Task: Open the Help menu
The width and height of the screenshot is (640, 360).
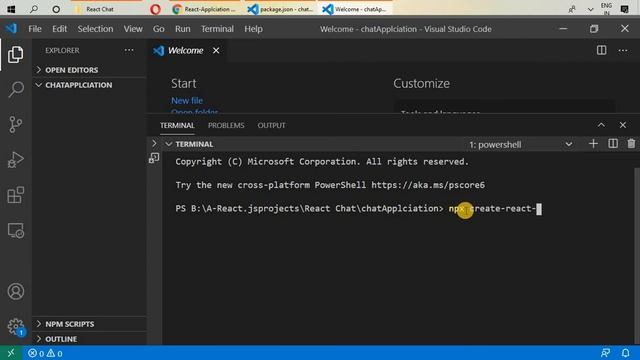Action: click(x=253, y=29)
